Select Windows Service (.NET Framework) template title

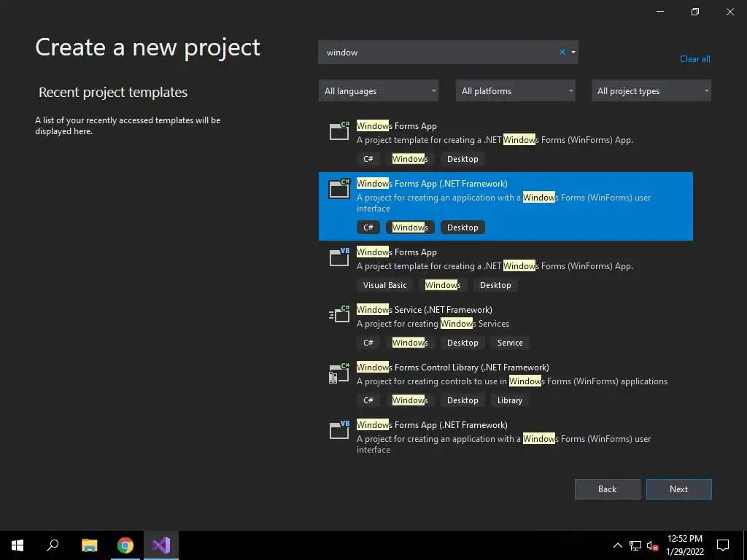tap(424, 310)
